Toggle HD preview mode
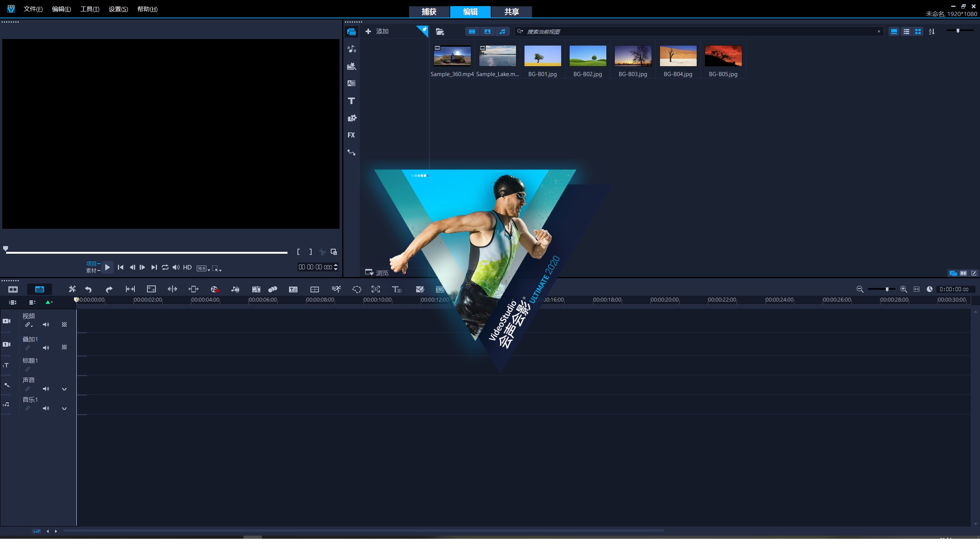This screenshot has height=551, width=980. point(187,267)
